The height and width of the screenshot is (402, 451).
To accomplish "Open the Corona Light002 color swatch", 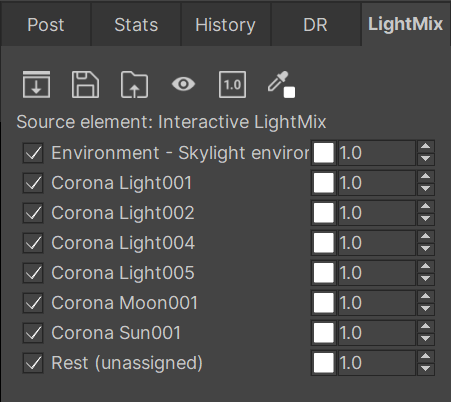I will (x=324, y=213).
